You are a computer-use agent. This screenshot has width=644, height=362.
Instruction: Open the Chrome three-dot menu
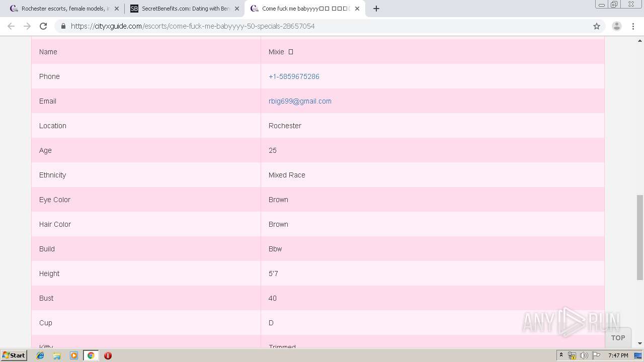(634, 26)
